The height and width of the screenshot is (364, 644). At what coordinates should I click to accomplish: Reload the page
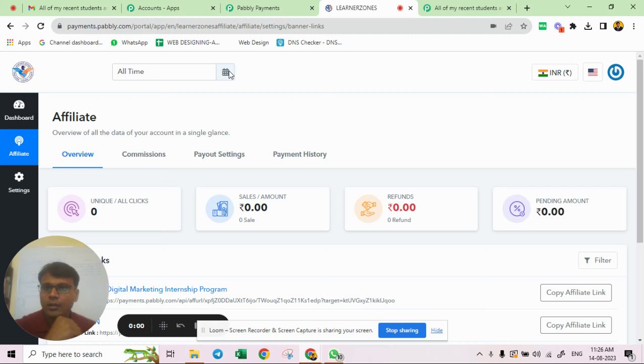(x=40, y=26)
